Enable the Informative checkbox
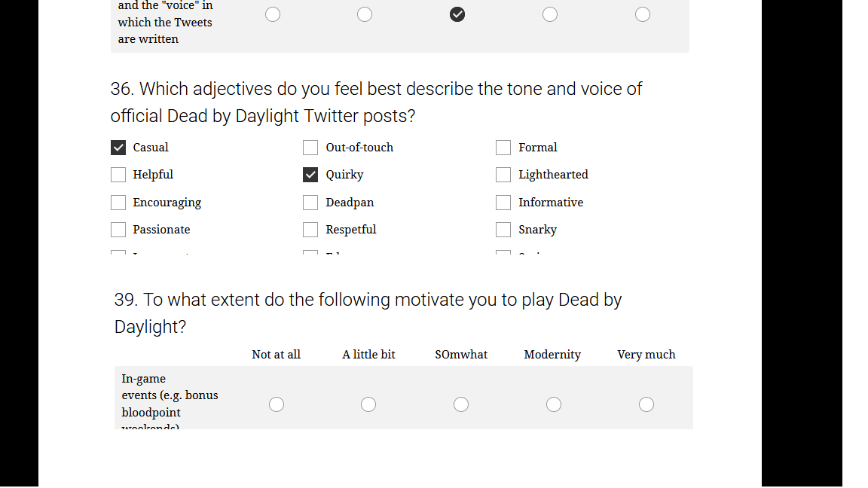 coord(503,203)
